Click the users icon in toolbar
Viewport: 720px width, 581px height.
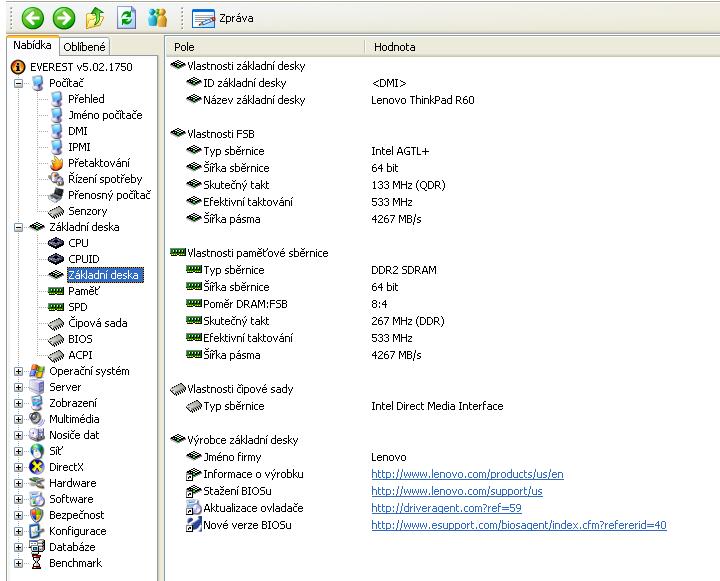[x=157, y=17]
